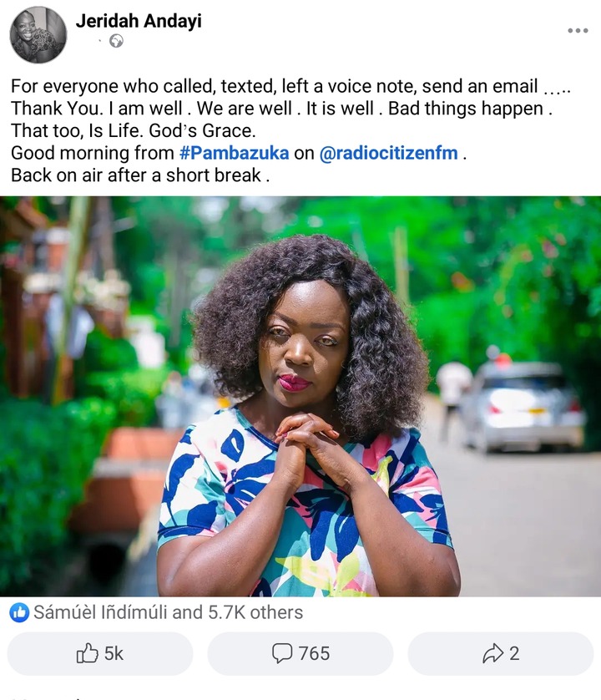
Task: Open the three-dot post options menu
Action: pos(578,30)
